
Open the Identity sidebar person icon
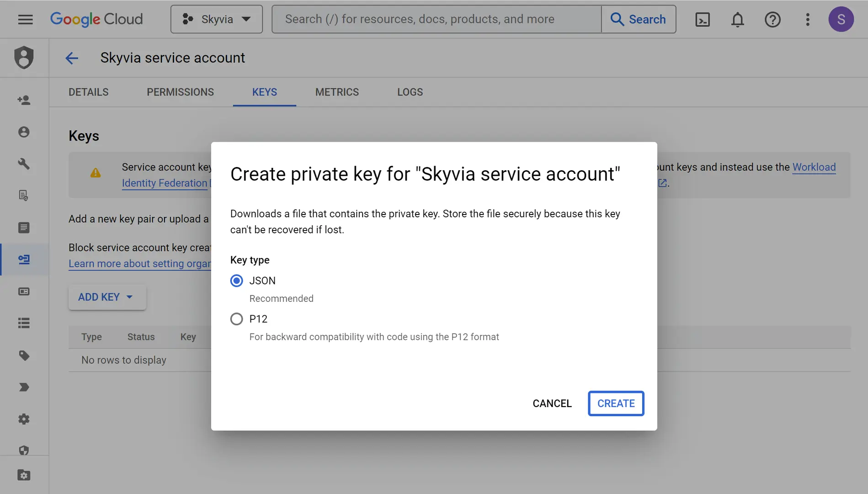pos(24,132)
